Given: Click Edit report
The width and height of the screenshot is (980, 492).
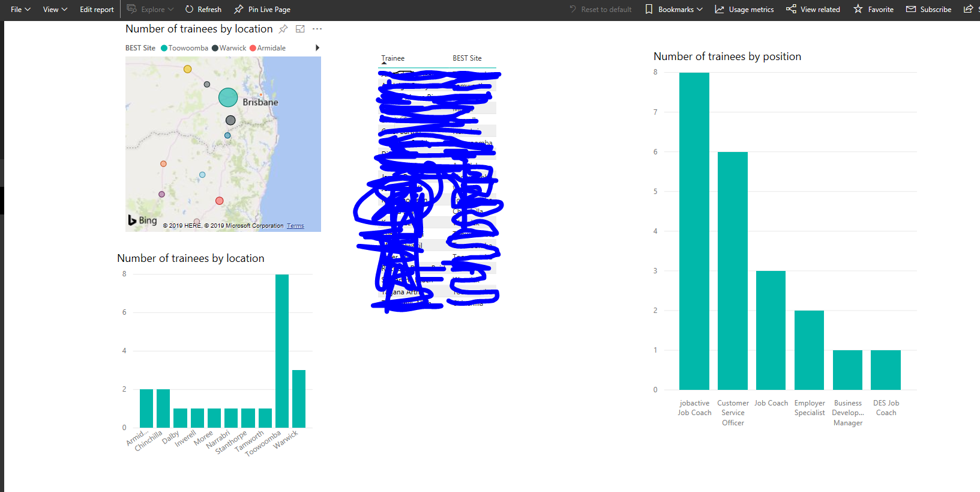Looking at the screenshot, I should [x=97, y=10].
